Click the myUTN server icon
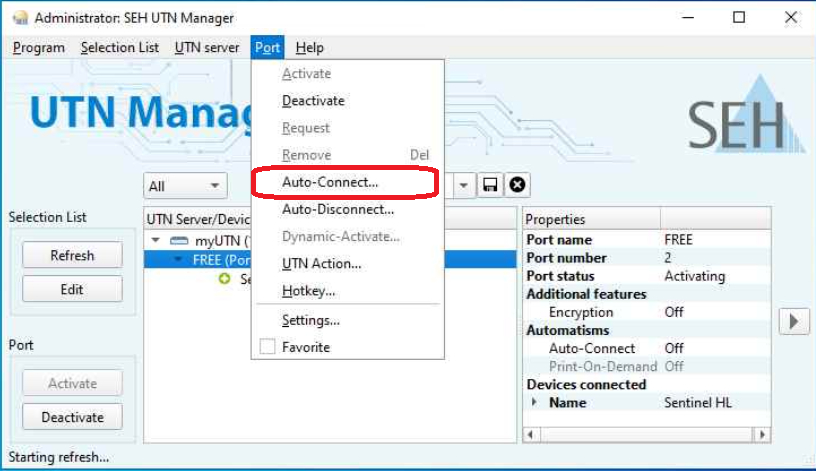Viewport: 816px width, 471px height. click(179, 240)
